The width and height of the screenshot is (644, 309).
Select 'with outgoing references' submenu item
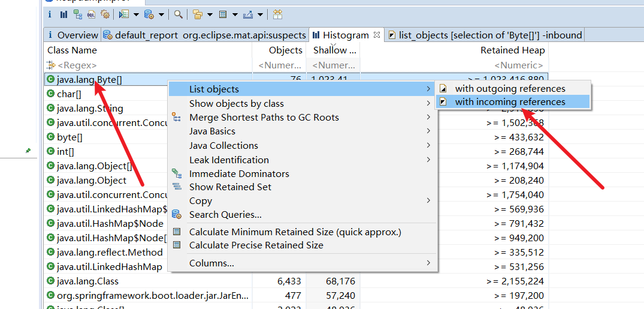[x=510, y=89]
